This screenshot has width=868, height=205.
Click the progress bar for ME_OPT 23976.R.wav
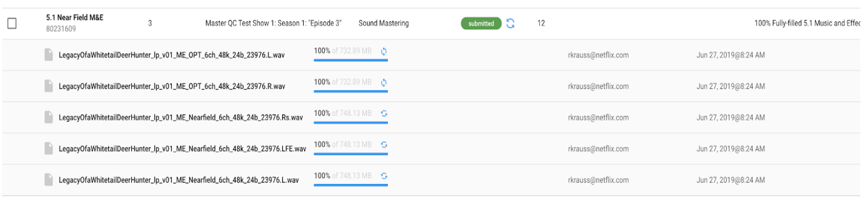click(351, 91)
